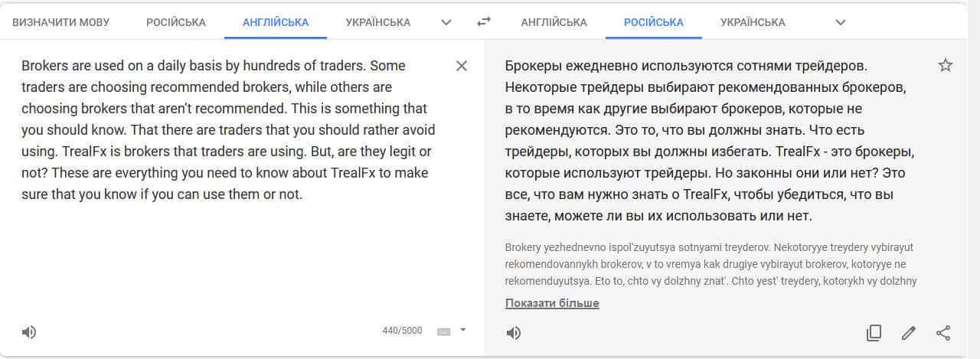980x359 pixels.
Task: Choose УКРАЇНСЬКА as source language
Action: pos(377,22)
